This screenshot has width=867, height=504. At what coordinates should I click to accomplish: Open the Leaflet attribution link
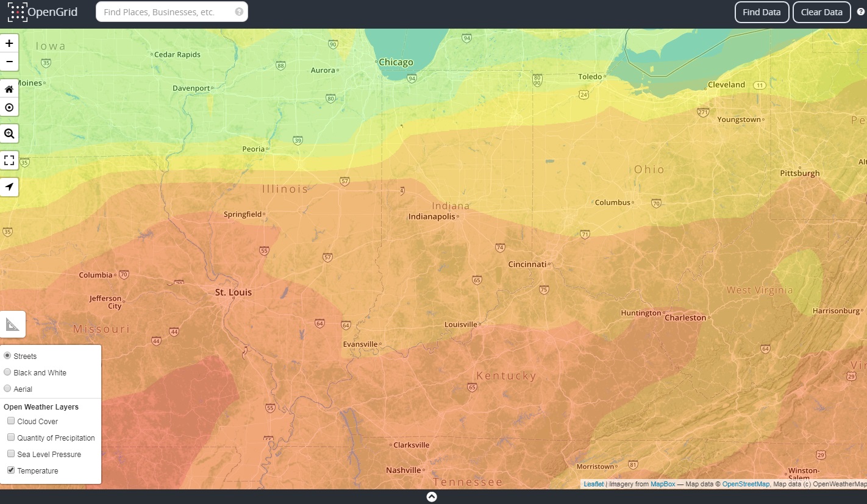click(593, 484)
